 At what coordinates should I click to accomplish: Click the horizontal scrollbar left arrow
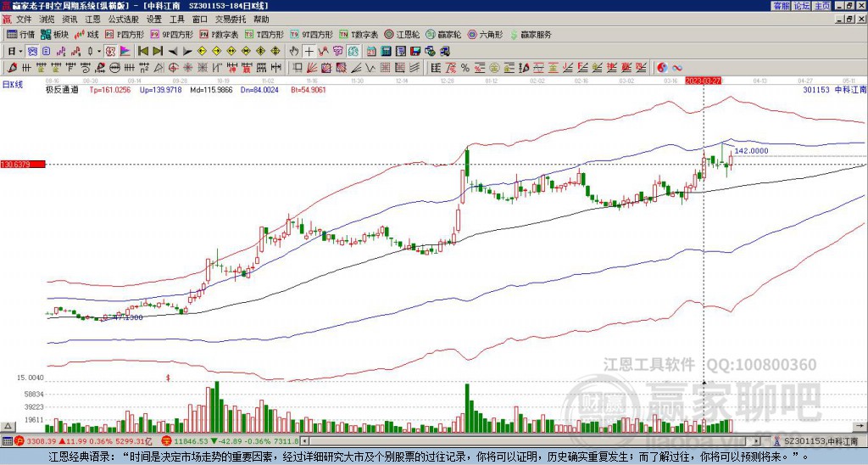(304, 441)
